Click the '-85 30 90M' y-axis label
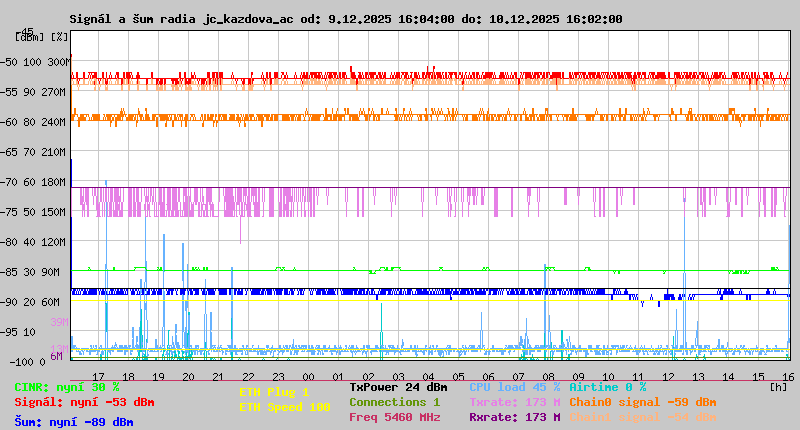800x430 pixels. [x=31, y=272]
